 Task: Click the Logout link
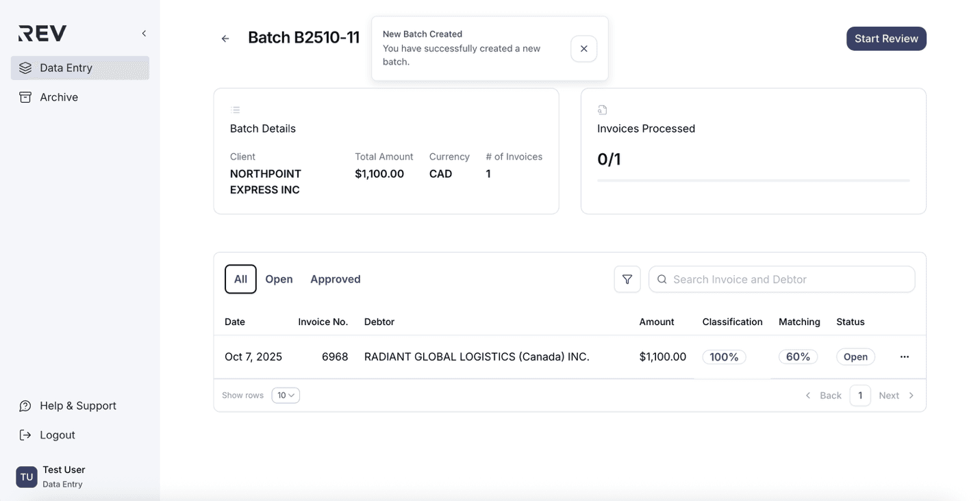pyautogui.click(x=57, y=435)
